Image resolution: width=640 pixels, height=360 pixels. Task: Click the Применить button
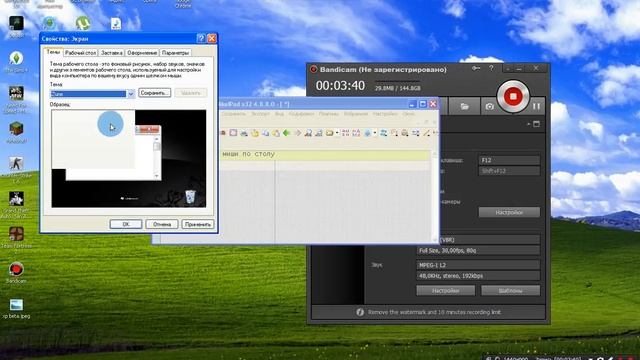(198, 224)
